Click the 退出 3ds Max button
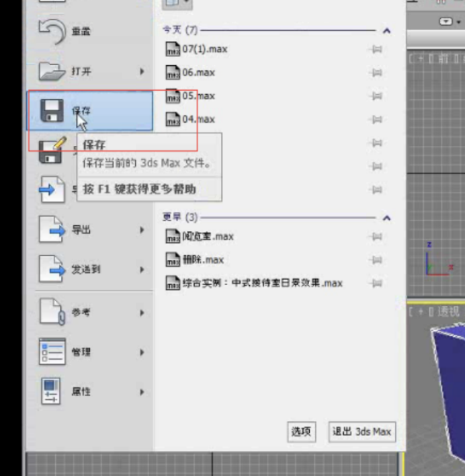This screenshot has width=465, height=476. 362,432
